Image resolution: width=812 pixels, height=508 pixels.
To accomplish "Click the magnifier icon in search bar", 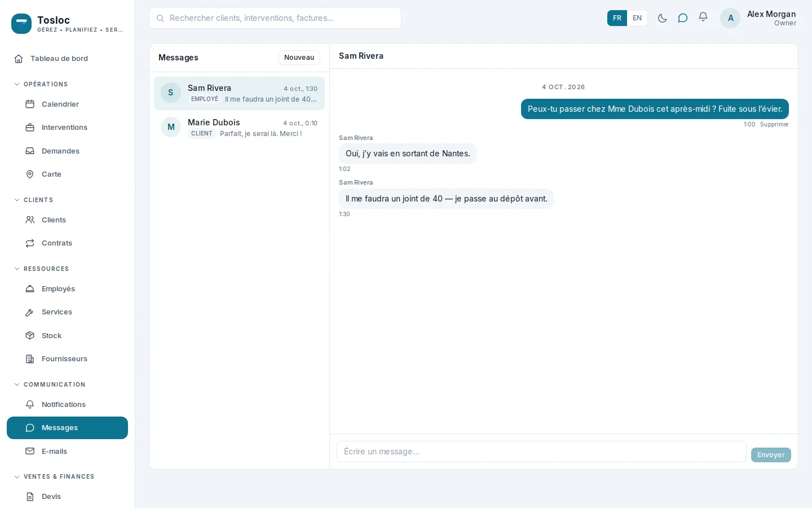I will click(x=160, y=18).
